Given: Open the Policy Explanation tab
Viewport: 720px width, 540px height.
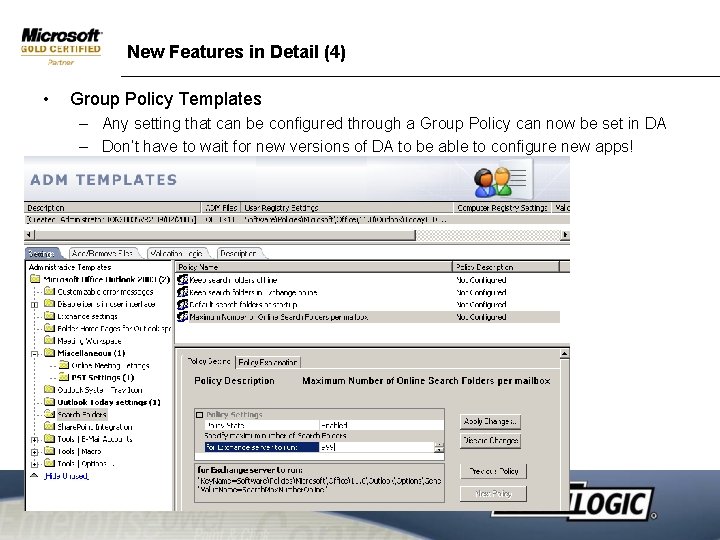Looking at the screenshot, I should 268,362.
